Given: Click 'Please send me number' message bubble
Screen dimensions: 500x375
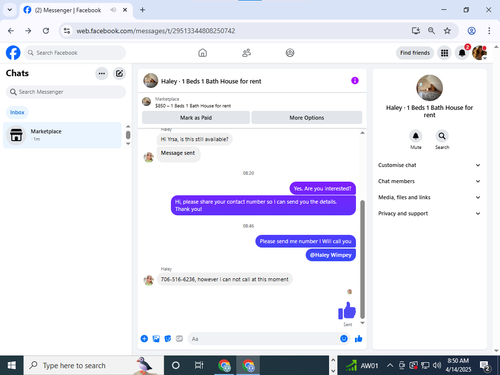Looking at the screenshot, I should [x=305, y=241].
